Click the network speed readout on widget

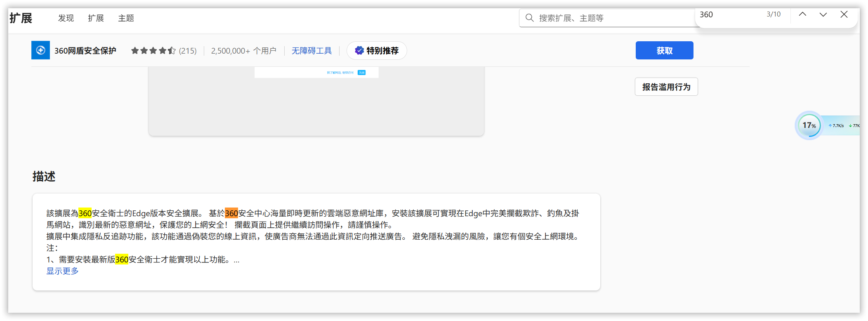coord(844,125)
